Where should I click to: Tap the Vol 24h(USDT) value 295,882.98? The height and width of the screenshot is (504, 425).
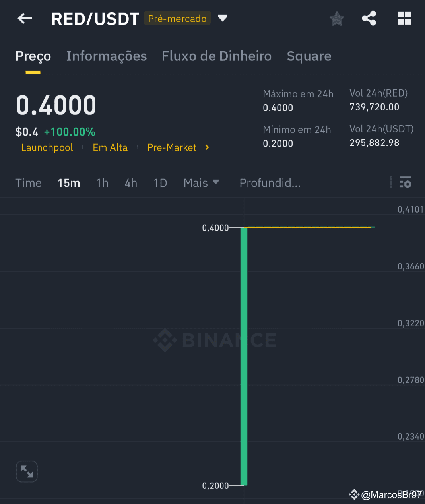(375, 143)
